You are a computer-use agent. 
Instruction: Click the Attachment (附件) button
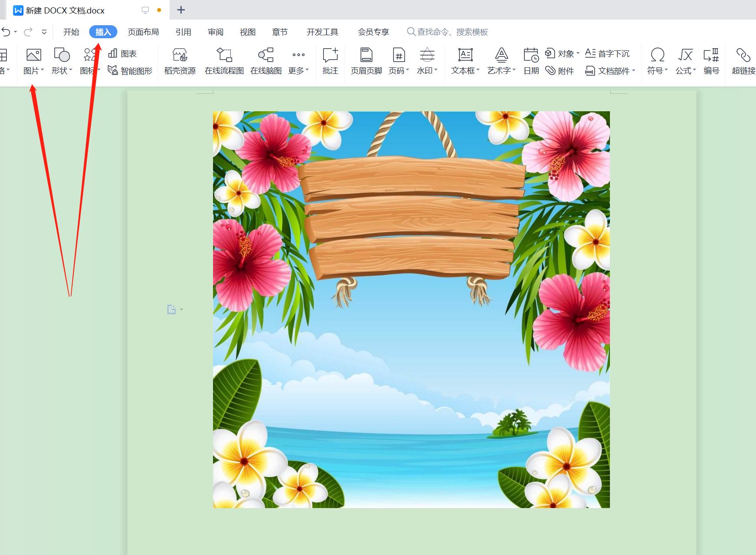tap(560, 70)
